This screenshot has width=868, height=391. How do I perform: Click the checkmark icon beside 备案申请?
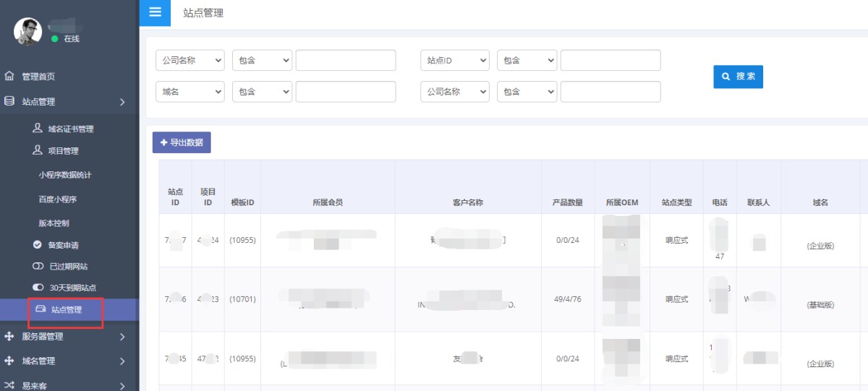(38, 245)
